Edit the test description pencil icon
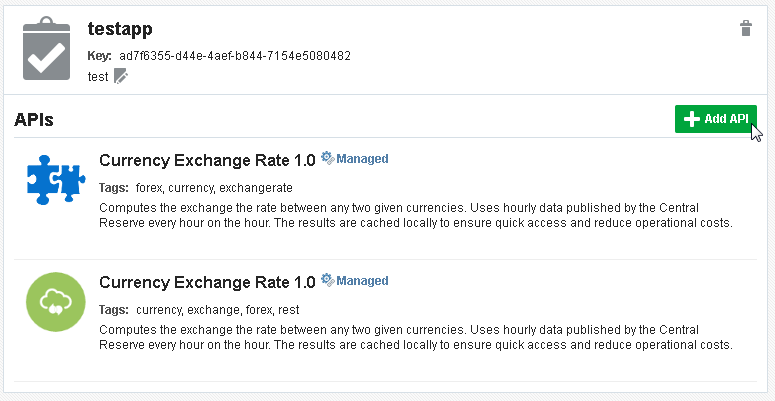The width and height of the screenshot is (775, 401). [x=122, y=76]
